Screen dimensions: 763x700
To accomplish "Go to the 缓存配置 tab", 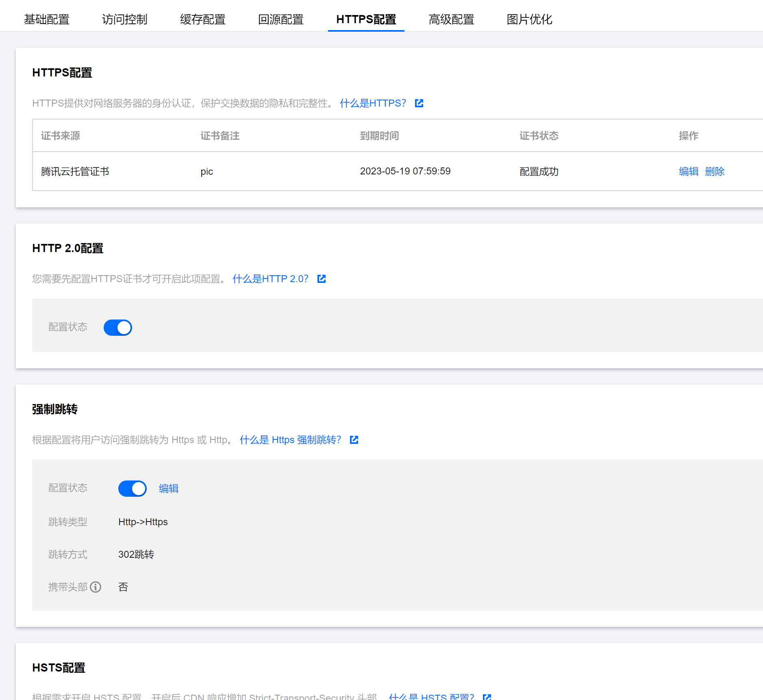I will (x=202, y=19).
